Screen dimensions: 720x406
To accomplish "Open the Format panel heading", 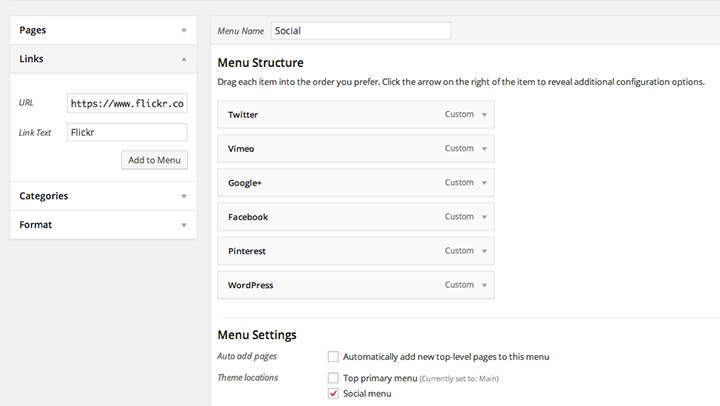I will tap(35, 225).
